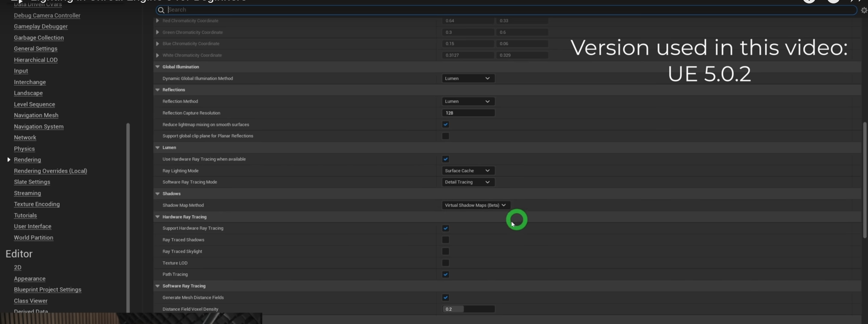The image size is (868, 324).
Task: Open World Partition settings
Action: [x=34, y=238]
